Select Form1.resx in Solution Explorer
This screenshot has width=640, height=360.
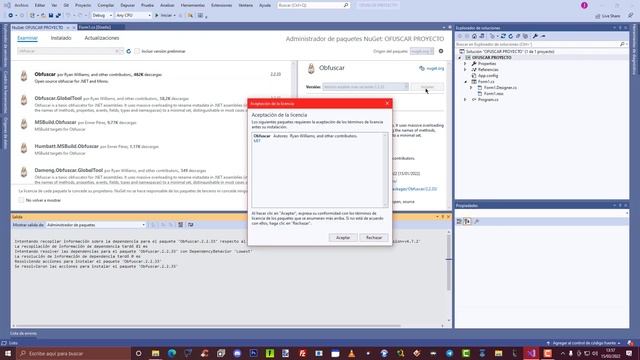(x=493, y=93)
